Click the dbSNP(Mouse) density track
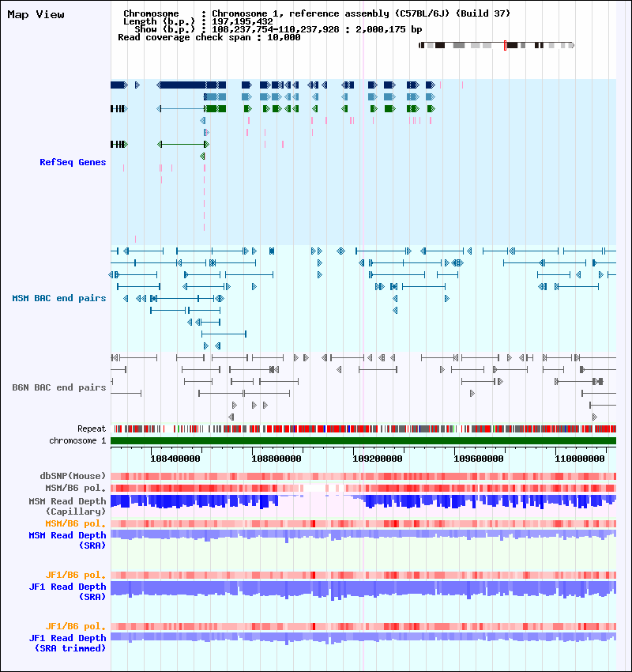 (363, 476)
